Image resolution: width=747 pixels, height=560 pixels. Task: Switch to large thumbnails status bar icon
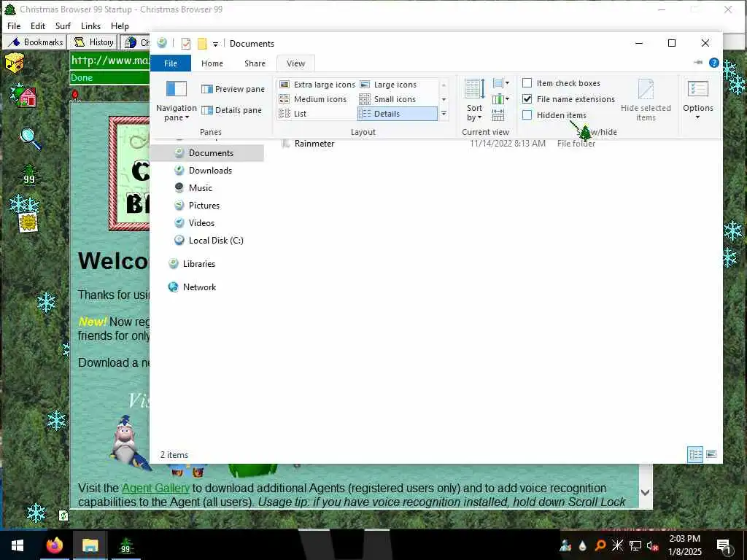click(711, 454)
